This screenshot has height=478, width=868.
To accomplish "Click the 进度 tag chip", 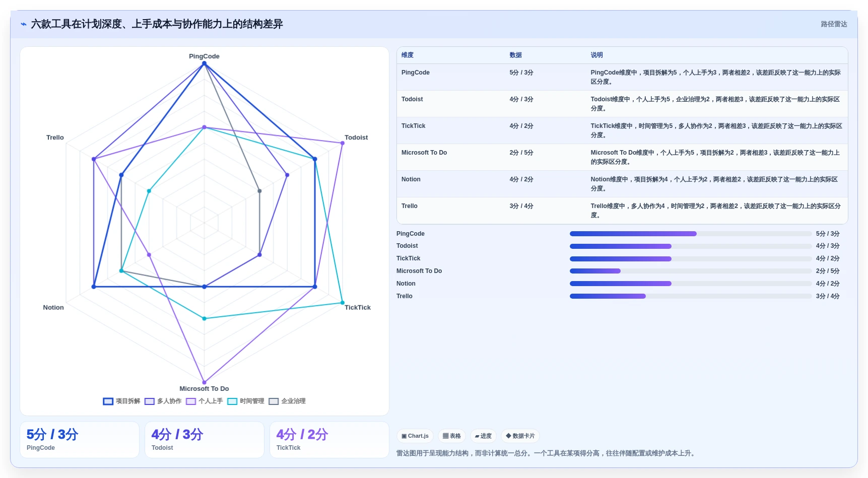I will pyautogui.click(x=484, y=436).
